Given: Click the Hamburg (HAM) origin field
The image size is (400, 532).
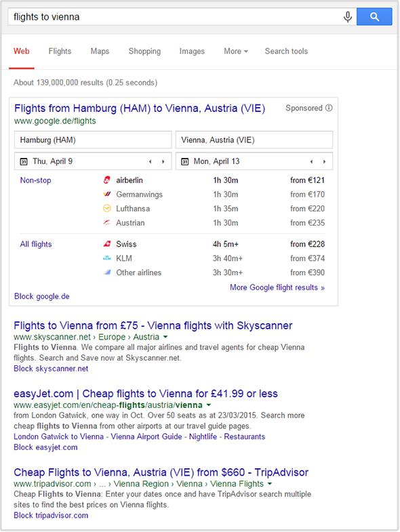Looking at the screenshot, I should point(93,140).
